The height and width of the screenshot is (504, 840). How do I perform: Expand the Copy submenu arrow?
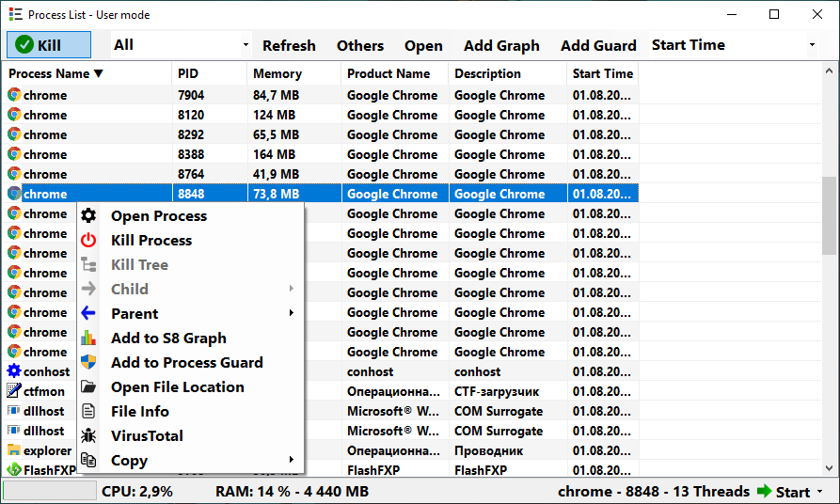pyautogui.click(x=292, y=460)
